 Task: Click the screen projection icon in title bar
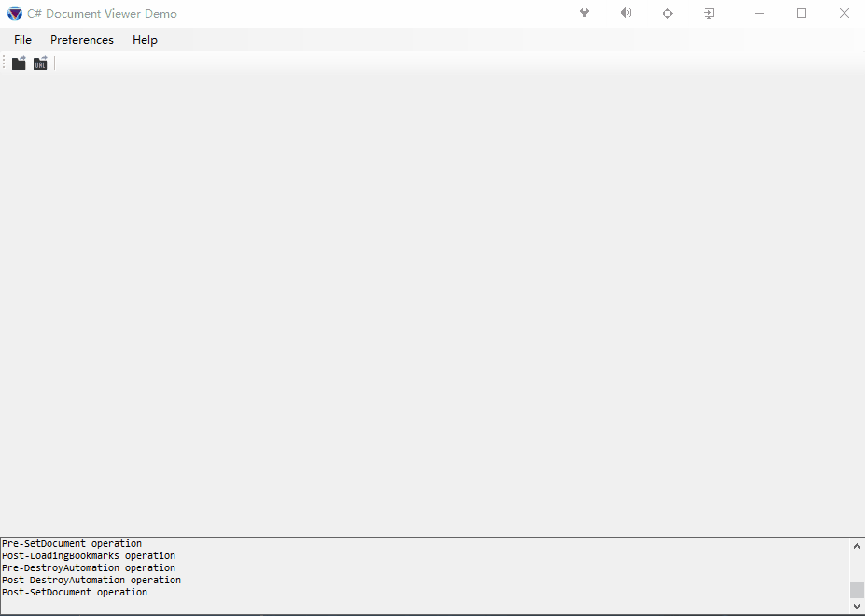708,13
